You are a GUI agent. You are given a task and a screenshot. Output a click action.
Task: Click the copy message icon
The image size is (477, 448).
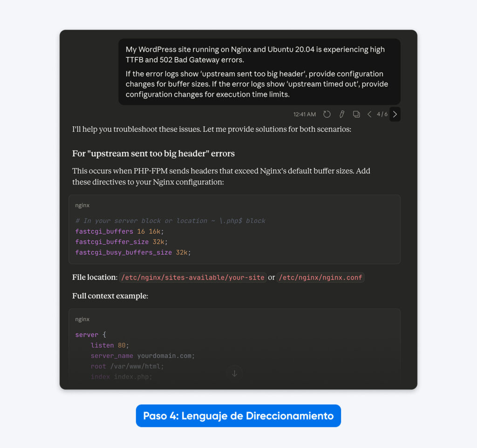[356, 114]
